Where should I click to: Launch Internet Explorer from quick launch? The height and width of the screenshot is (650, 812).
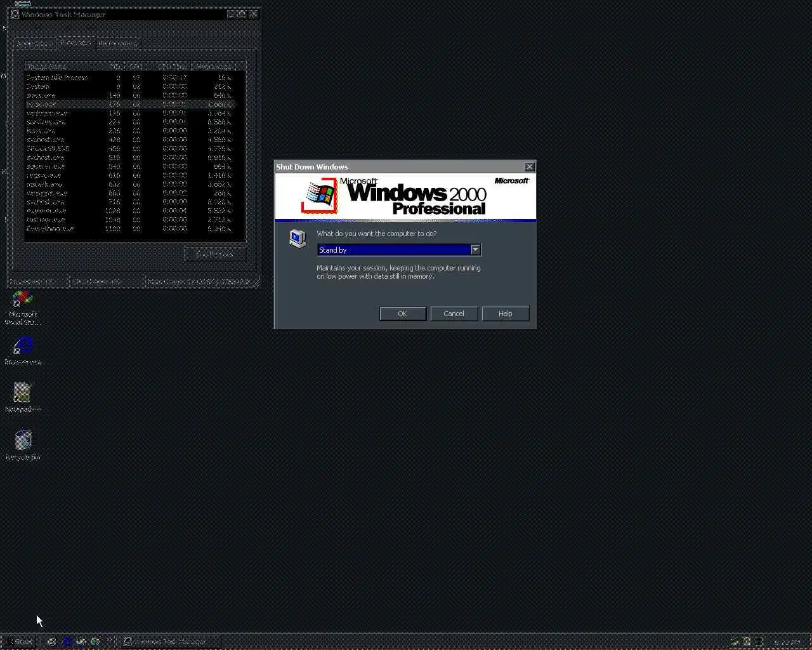(x=67, y=641)
